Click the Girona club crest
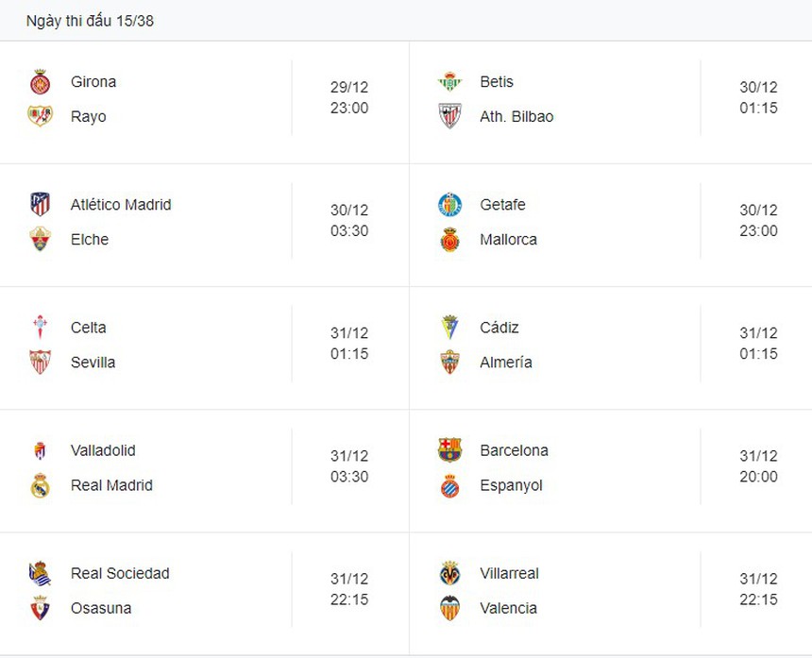Screen dimensions: 812x658 (x=40, y=82)
